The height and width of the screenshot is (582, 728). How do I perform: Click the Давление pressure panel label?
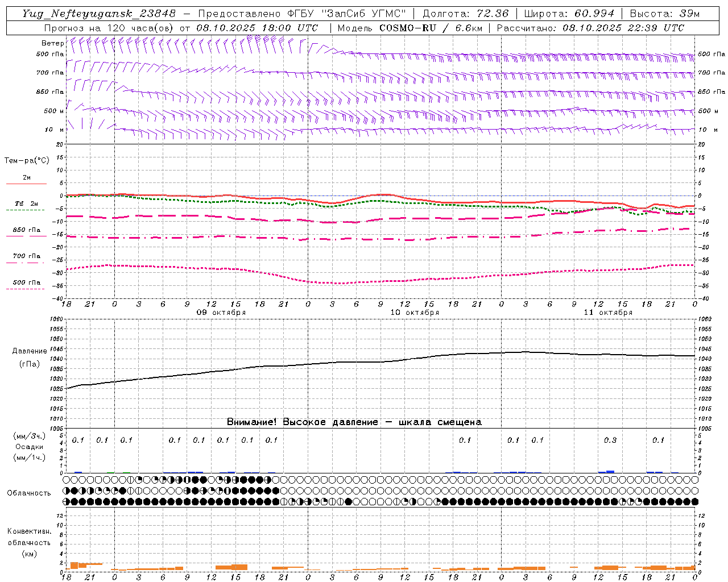pyautogui.click(x=30, y=351)
